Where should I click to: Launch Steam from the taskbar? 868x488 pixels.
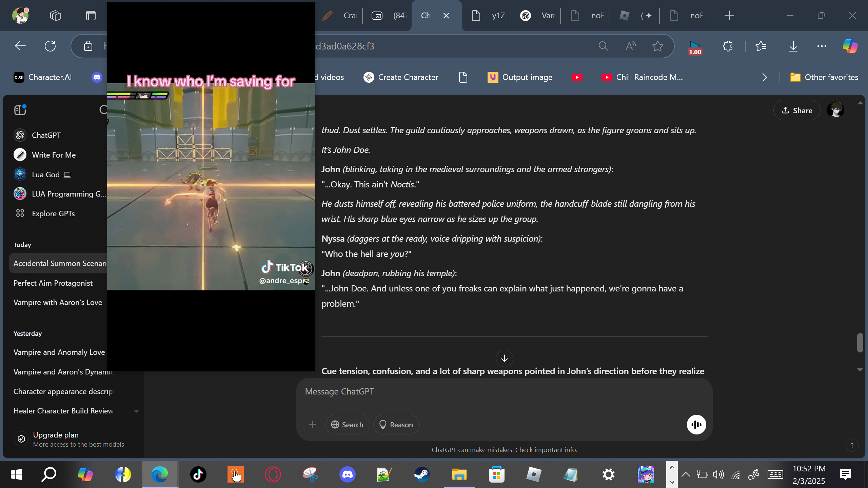pos(422,474)
